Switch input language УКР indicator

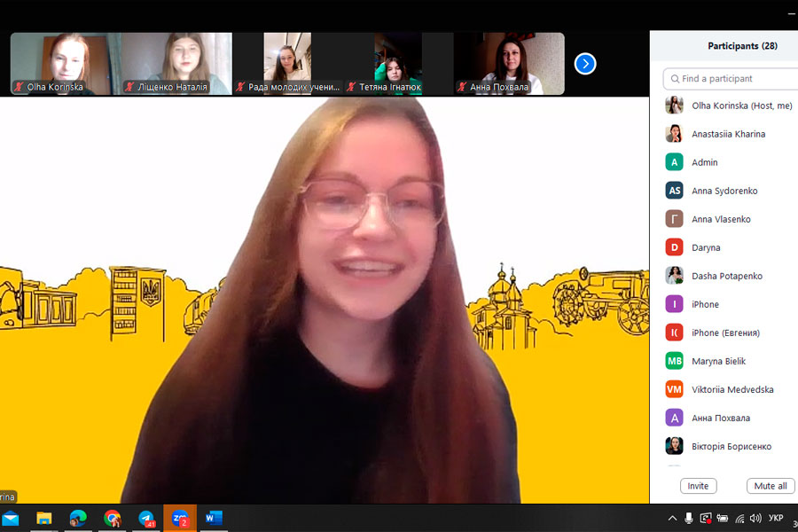point(776,518)
